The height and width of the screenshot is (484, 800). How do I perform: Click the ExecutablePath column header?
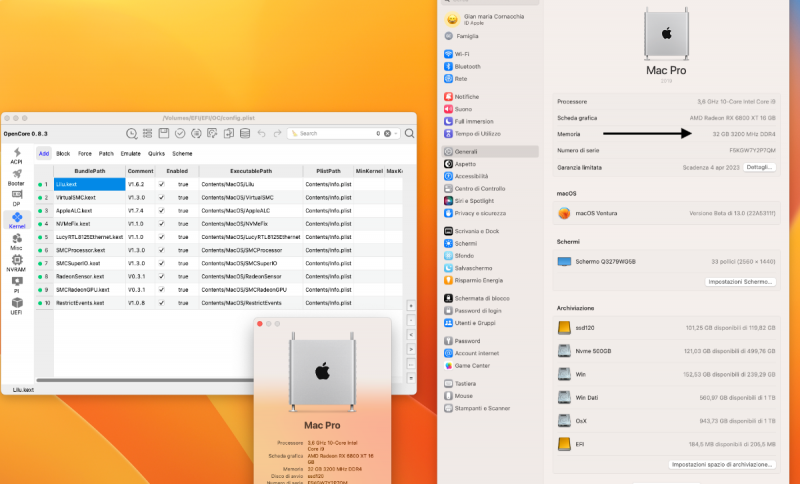tap(251, 171)
